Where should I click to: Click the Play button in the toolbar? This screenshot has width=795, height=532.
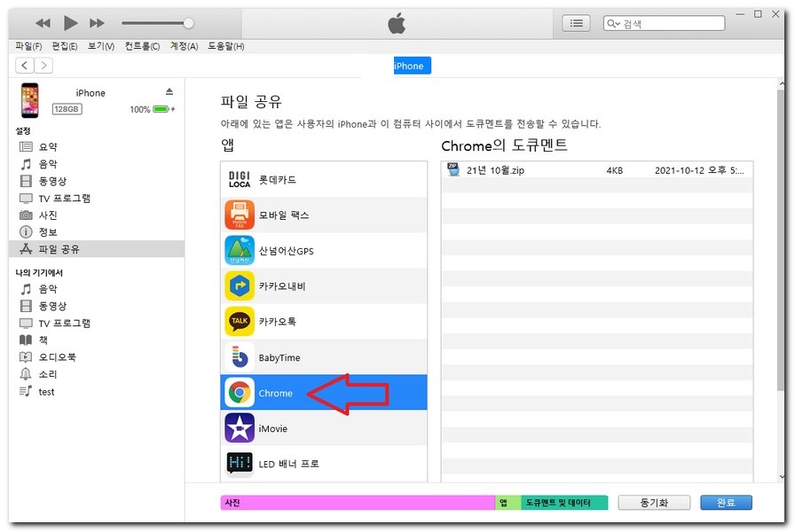71,23
